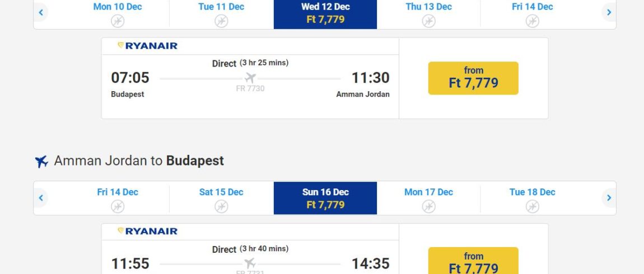Show later outbound dates with right chevron
Image resolution: width=644 pixels, height=274 pixels.
pos(609,12)
